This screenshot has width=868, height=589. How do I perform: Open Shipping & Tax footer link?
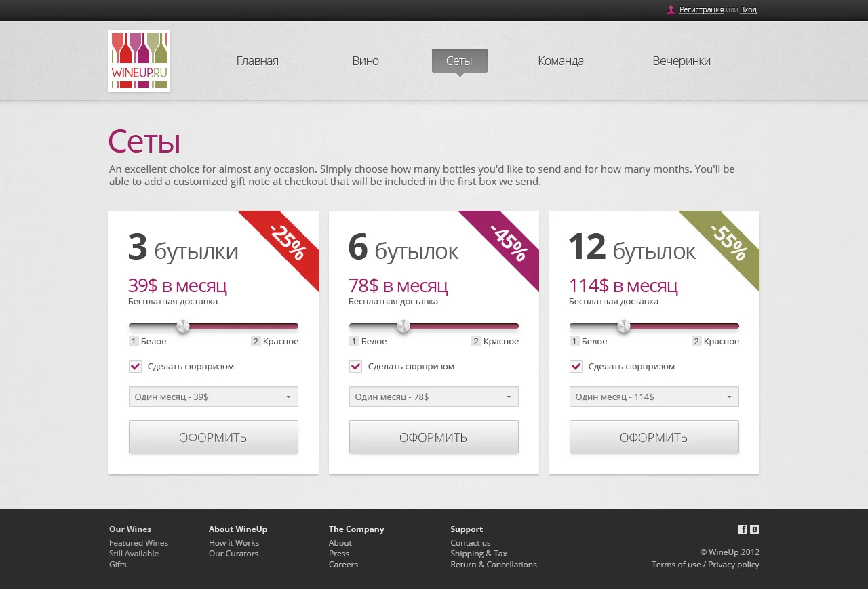click(x=479, y=554)
